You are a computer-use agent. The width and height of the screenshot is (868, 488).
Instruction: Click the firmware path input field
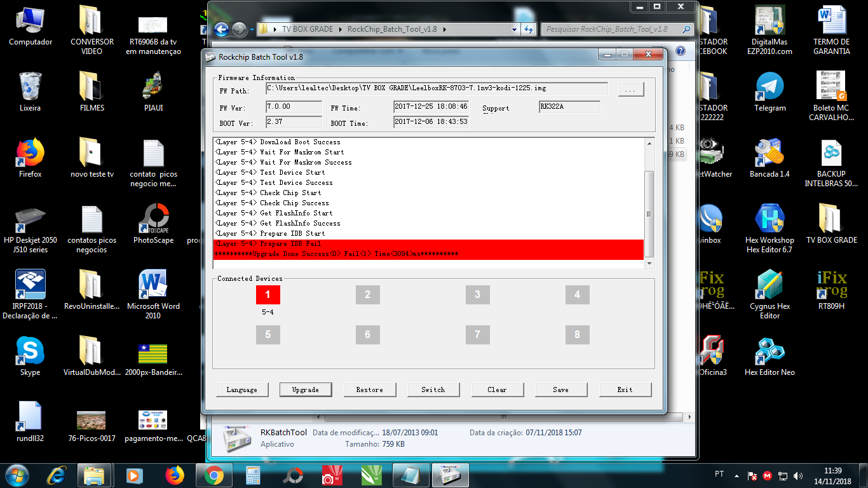[437, 88]
